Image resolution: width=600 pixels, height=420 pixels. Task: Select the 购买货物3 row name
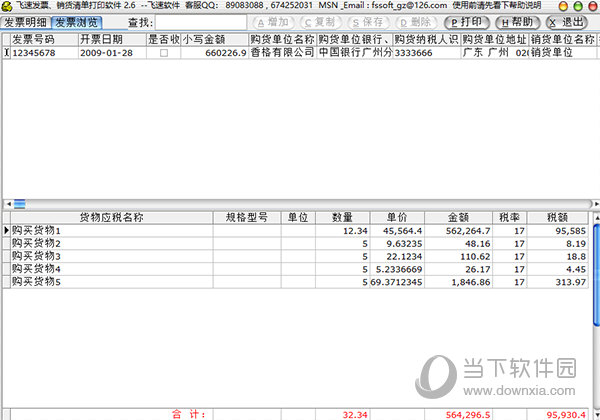click(112, 256)
